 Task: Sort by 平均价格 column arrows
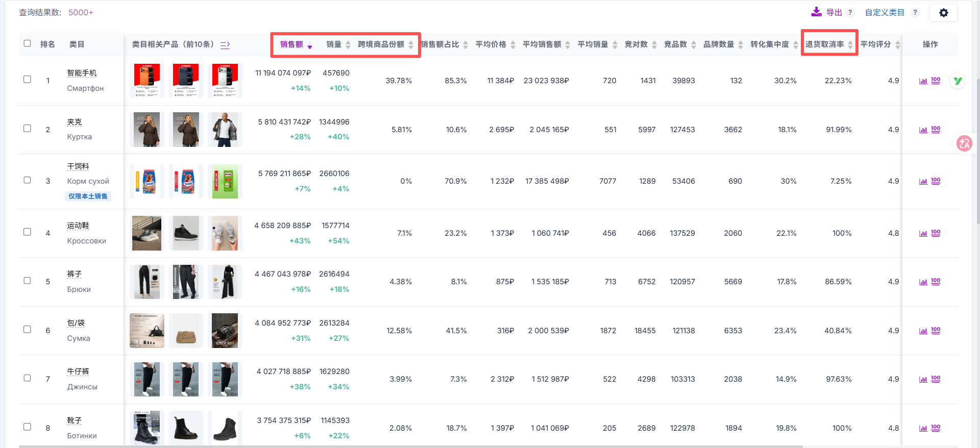[x=513, y=45]
